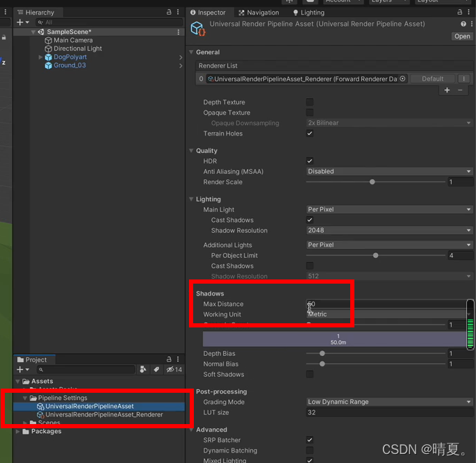Open renderer entry options dots
The height and width of the screenshot is (463, 476).
[x=464, y=79]
